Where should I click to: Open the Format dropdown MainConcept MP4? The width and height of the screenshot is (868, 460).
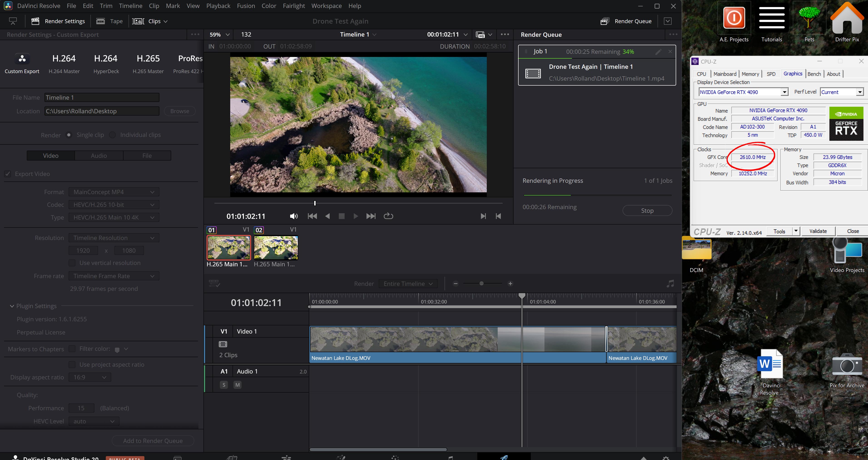click(114, 192)
